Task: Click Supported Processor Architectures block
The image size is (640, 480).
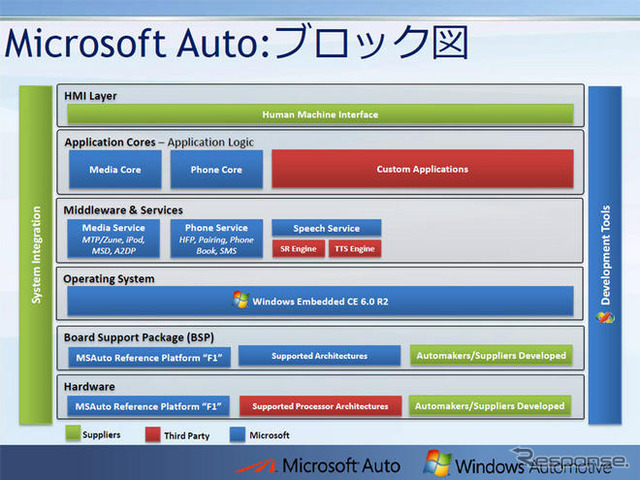Action: [320, 406]
